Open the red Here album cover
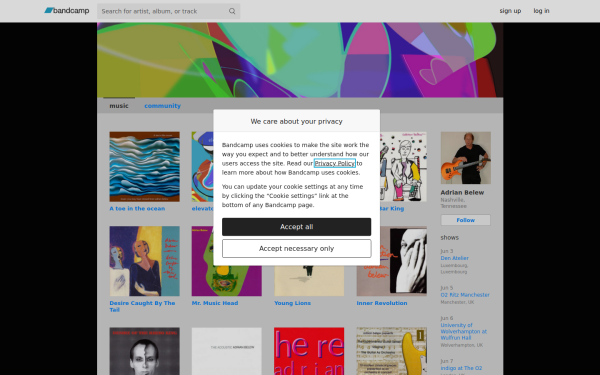This screenshot has height=375, width=600. [309, 351]
